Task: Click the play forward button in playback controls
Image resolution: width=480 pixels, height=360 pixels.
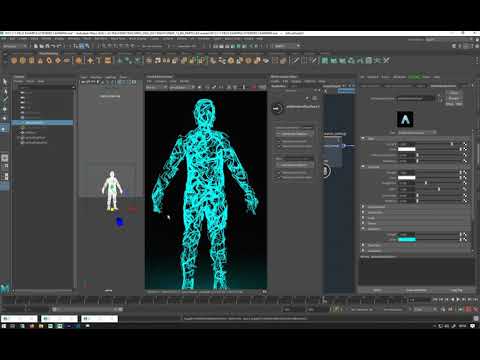Action: click(x=457, y=300)
